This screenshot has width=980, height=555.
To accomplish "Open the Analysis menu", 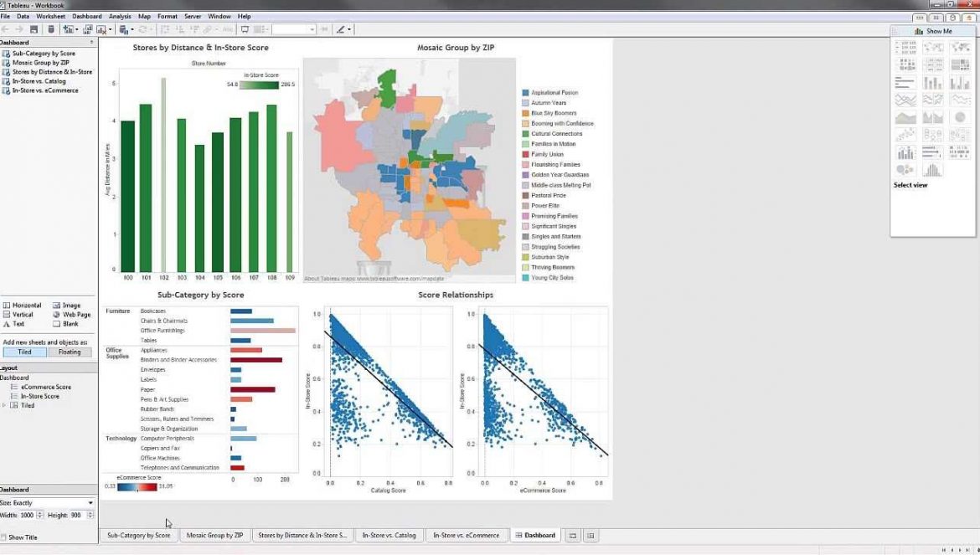I will [x=120, y=16].
